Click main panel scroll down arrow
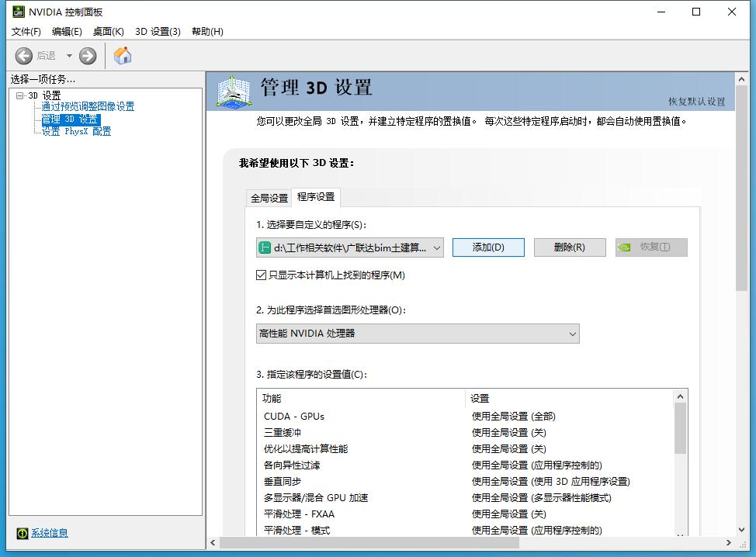Viewport: 756px width, 557px height. click(x=741, y=530)
